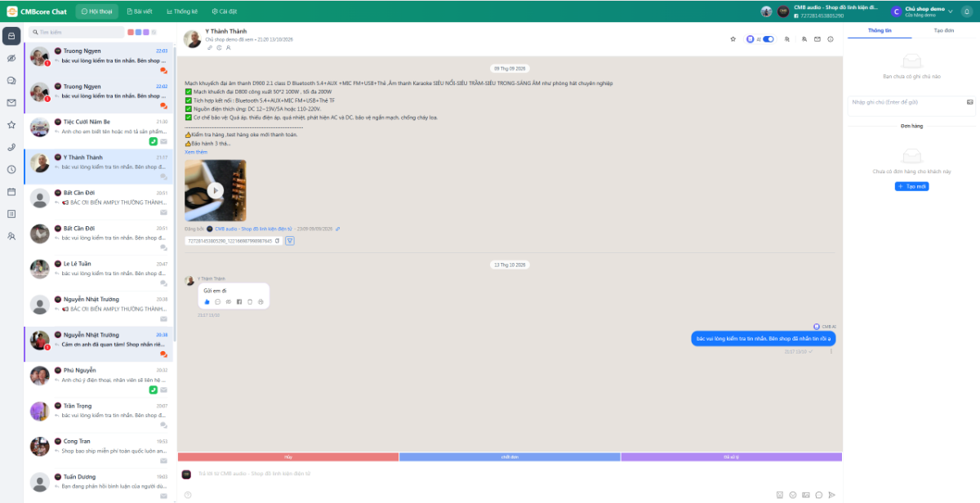Open CMB audio shop page link under post
The width and height of the screenshot is (980, 503).
point(253,229)
